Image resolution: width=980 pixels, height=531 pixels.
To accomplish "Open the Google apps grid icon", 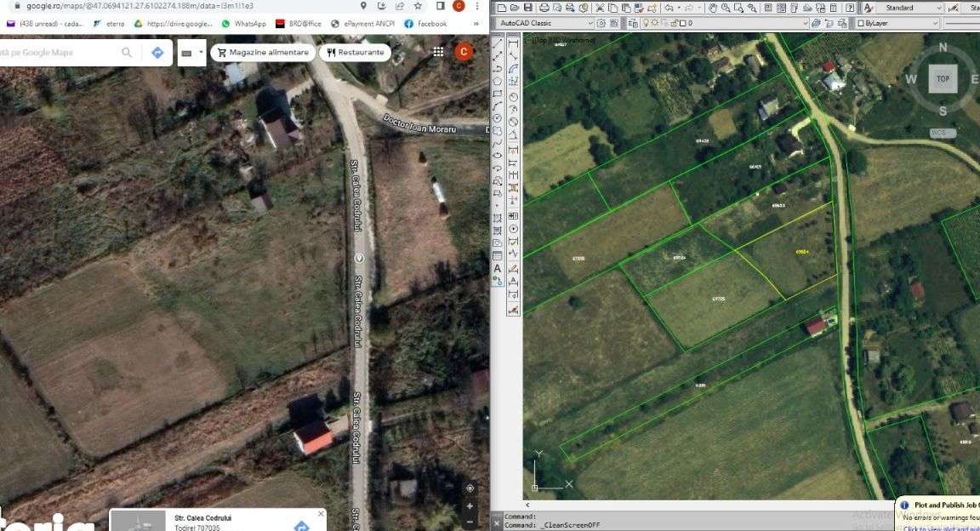I will (x=439, y=52).
